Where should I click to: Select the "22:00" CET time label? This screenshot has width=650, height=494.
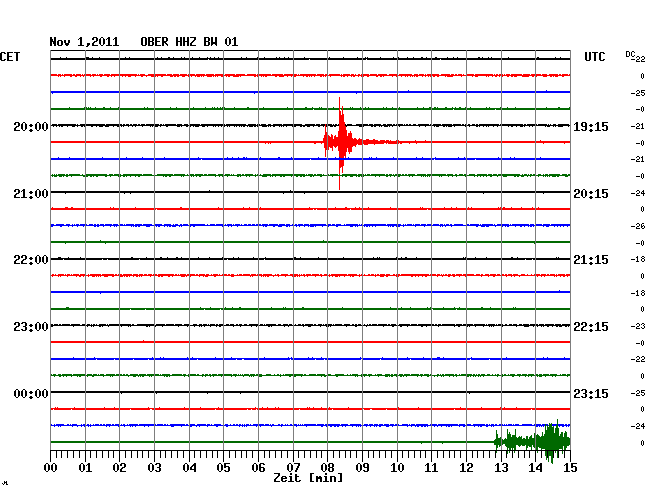coord(31,260)
